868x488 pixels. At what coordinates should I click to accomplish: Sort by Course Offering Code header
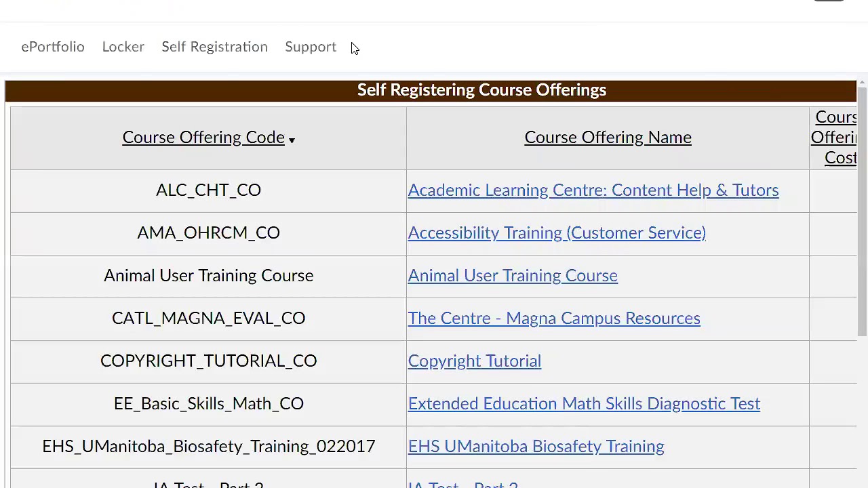(x=203, y=138)
